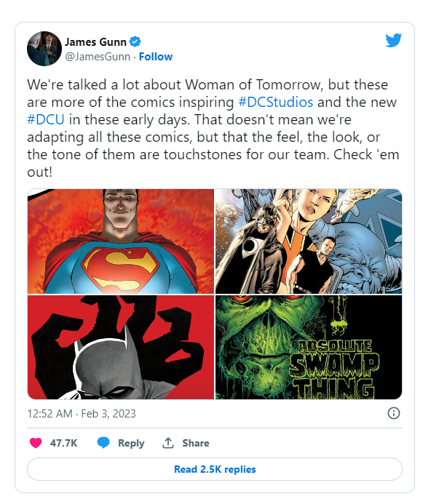Open the Superman comic cover image
The width and height of the screenshot is (439, 504).
pyautogui.click(x=121, y=241)
